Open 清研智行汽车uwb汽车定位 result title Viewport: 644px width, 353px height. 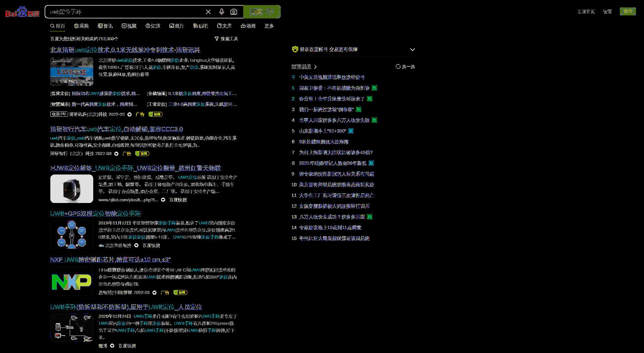tap(116, 129)
